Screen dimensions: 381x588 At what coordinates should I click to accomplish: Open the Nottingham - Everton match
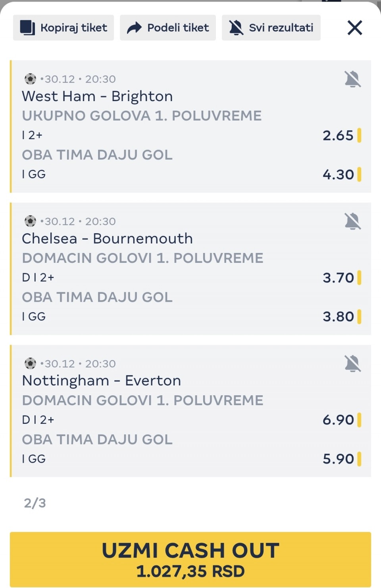[101, 381]
